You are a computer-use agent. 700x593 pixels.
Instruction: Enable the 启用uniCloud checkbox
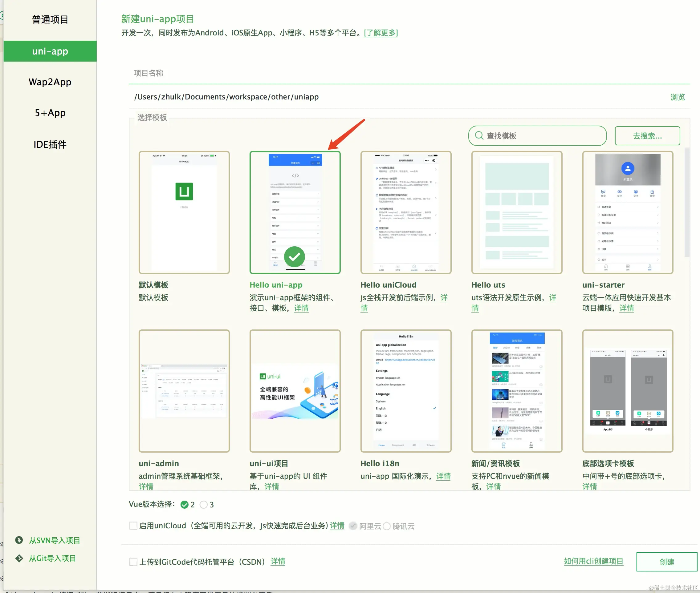tap(133, 526)
